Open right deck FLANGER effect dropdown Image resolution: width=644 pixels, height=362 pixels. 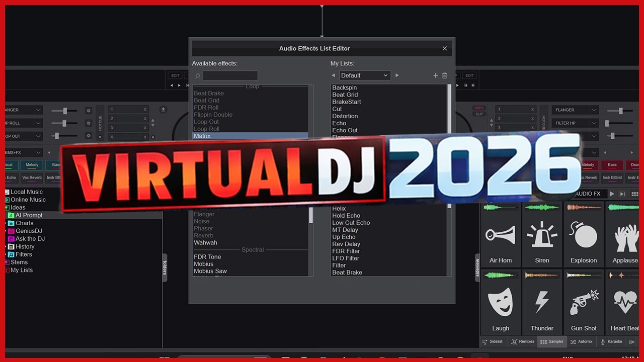[x=575, y=110]
